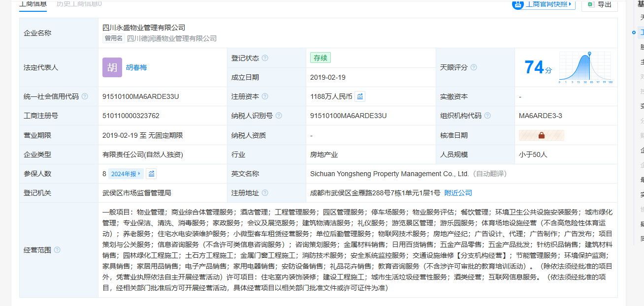Click the question icon next to 注册资本
Screen dimensions: 644x306
(x=265, y=96)
